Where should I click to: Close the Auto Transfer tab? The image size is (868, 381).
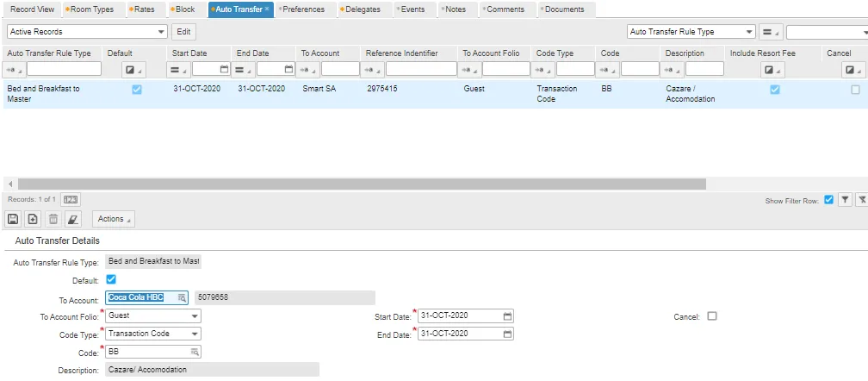tap(267, 9)
